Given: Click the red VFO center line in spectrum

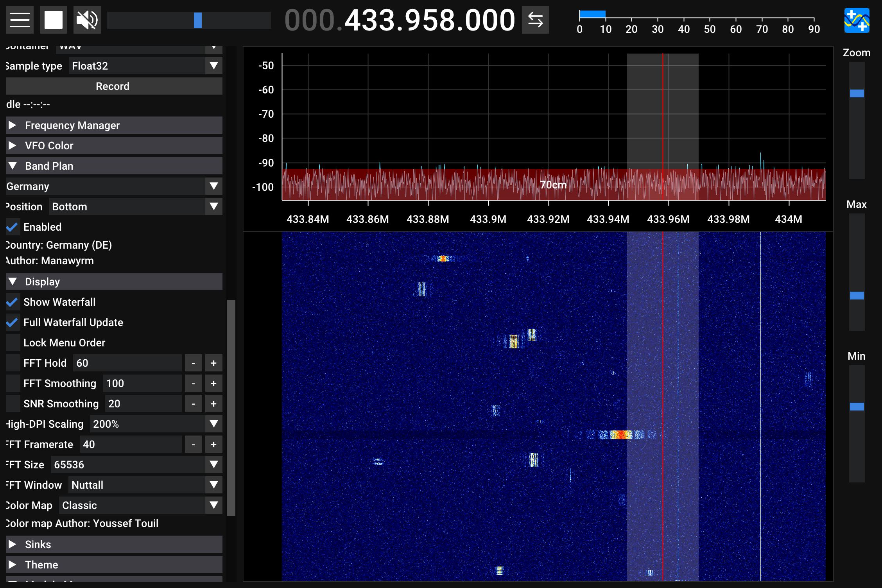Looking at the screenshot, I should pyautogui.click(x=663, y=127).
